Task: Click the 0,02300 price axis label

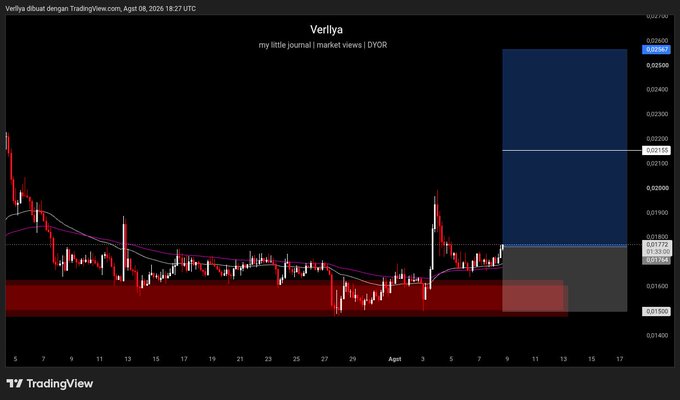Action: (x=657, y=114)
